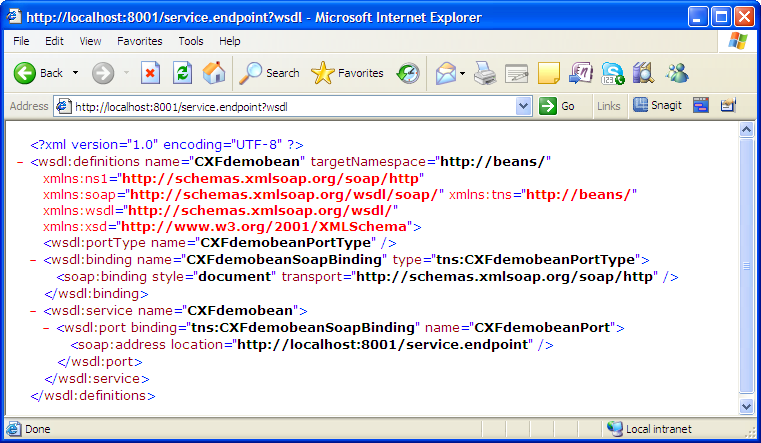Click the Links toolbar label
Image resolution: width=761 pixels, height=443 pixels.
click(x=609, y=106)
